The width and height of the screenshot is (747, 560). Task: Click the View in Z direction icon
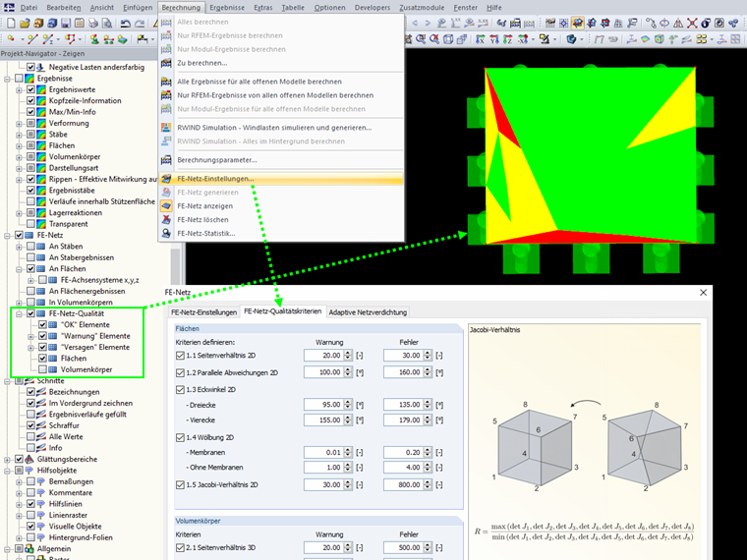(x=507, y=39)
